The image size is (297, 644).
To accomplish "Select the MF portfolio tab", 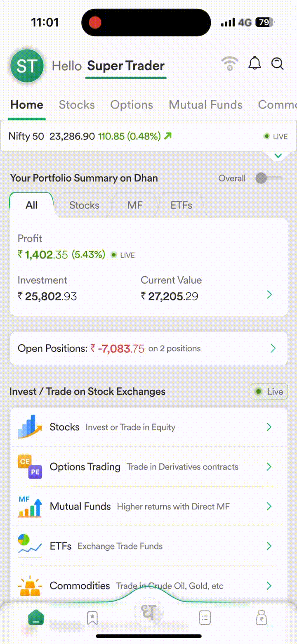I will coord(135,205).
